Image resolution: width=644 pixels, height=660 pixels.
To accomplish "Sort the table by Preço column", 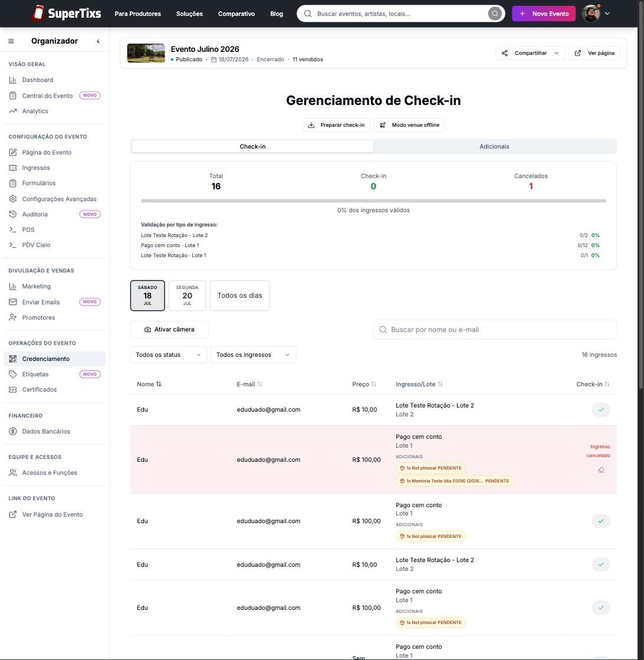I will (364, 384).
